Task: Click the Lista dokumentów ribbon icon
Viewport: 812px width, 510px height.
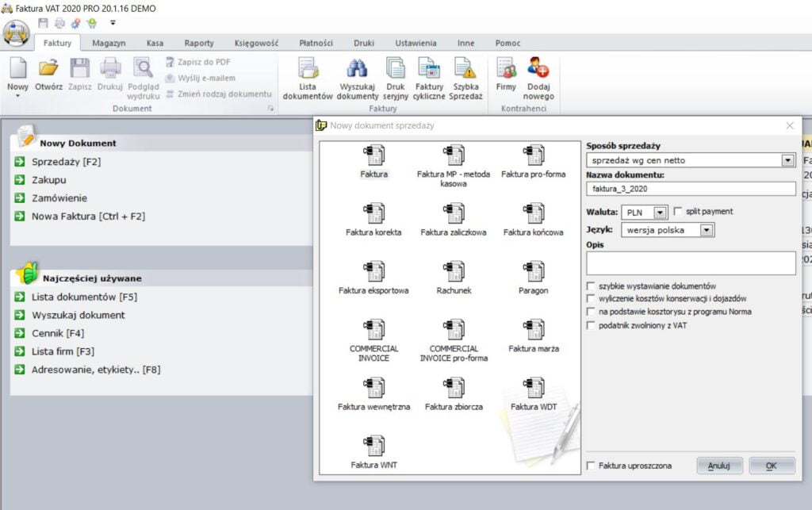Action: (x=307, y=70)
